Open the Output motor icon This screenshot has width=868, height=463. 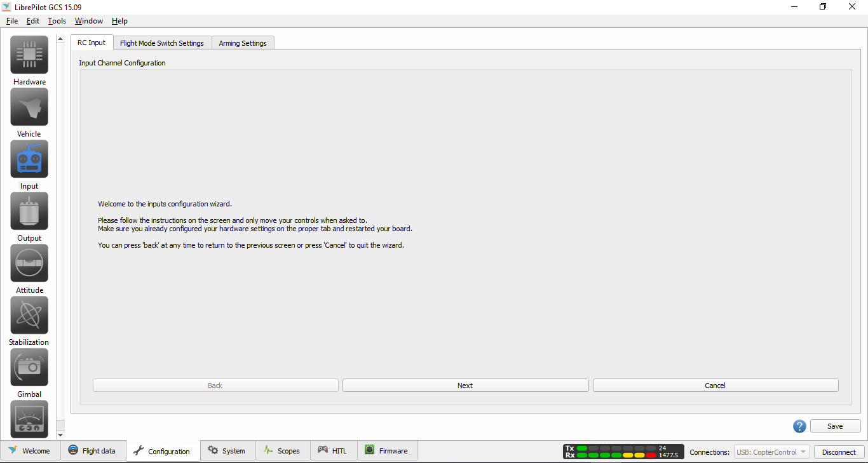[x=29, y=211]
